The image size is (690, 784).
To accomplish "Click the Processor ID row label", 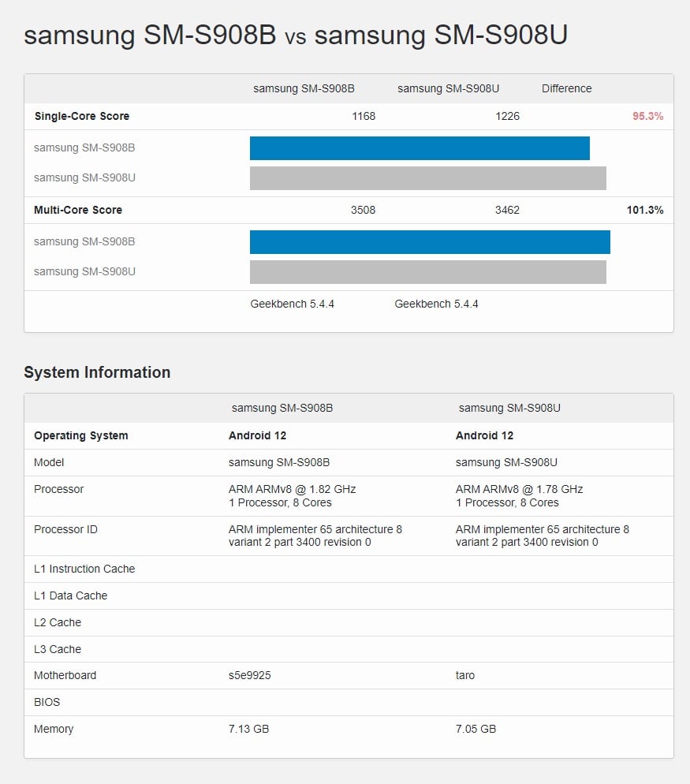I will pos(65,529).
